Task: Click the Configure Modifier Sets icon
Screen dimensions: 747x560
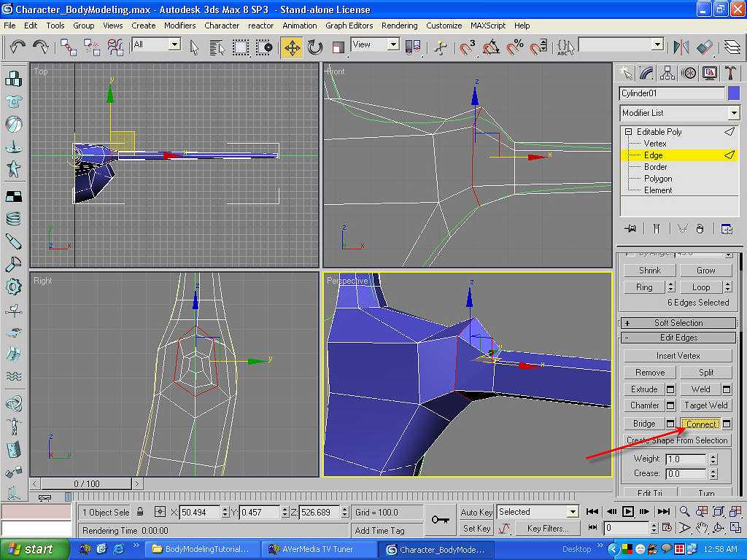Action: coord(727,228)
